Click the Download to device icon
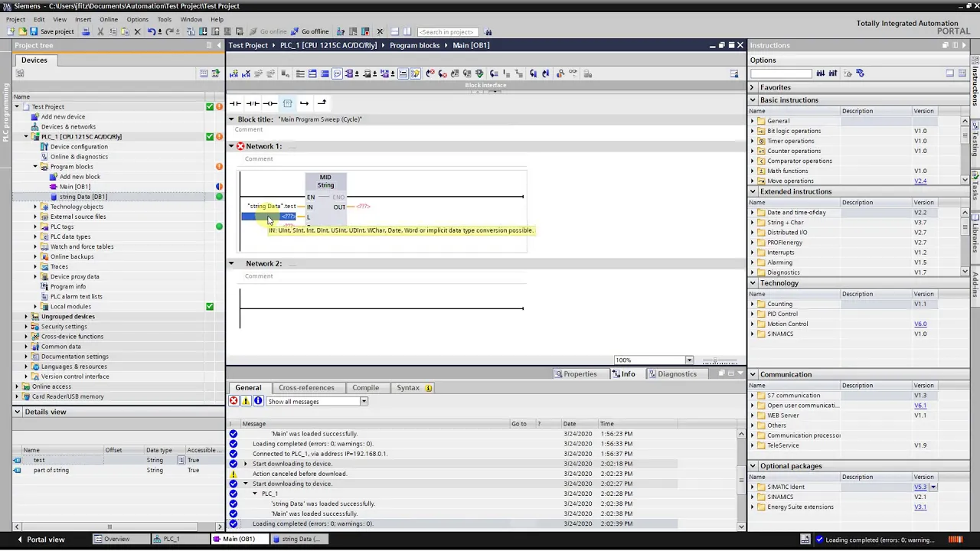Screen dimensions: 980x551 click(203, 31)
